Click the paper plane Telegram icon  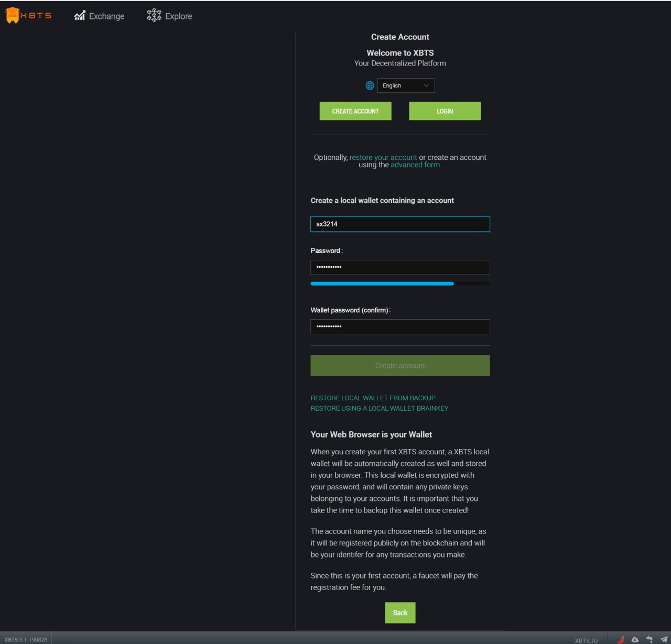pos(664,639)
